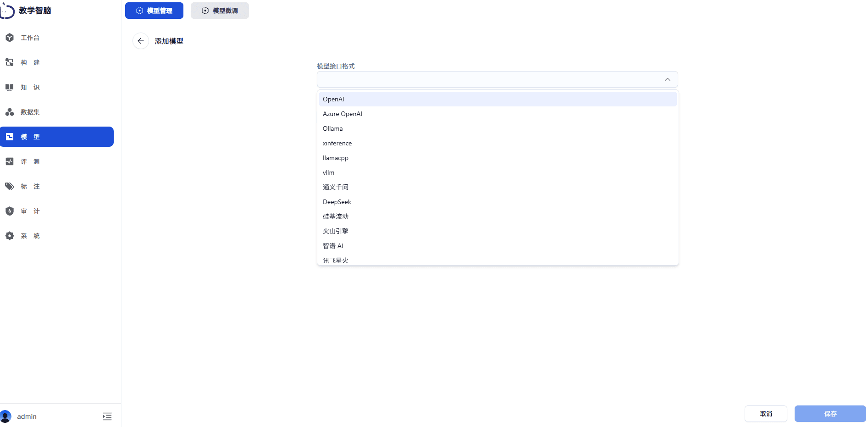The image size is (868, 427).
Task: Click the 知识 book icon
Action: click(x=10, y=87)
